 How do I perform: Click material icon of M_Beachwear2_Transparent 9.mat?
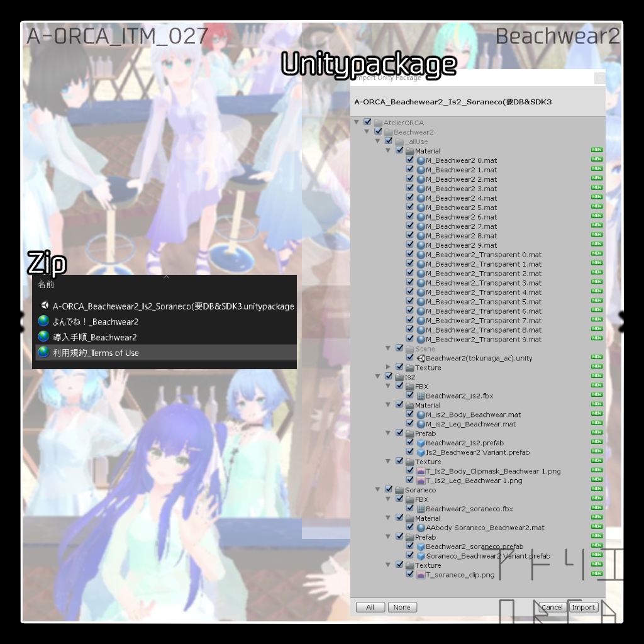pyautogui.click(x=421, y=340)
